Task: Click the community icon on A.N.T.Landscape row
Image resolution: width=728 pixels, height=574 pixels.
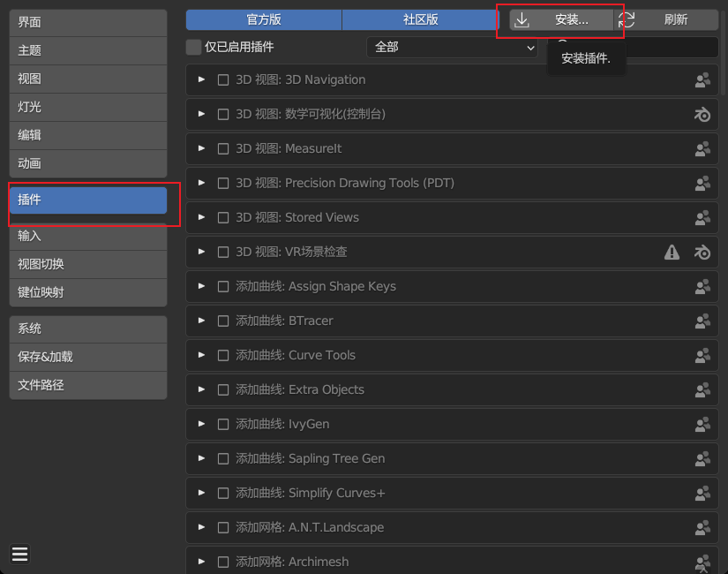Action: point(702,527)
